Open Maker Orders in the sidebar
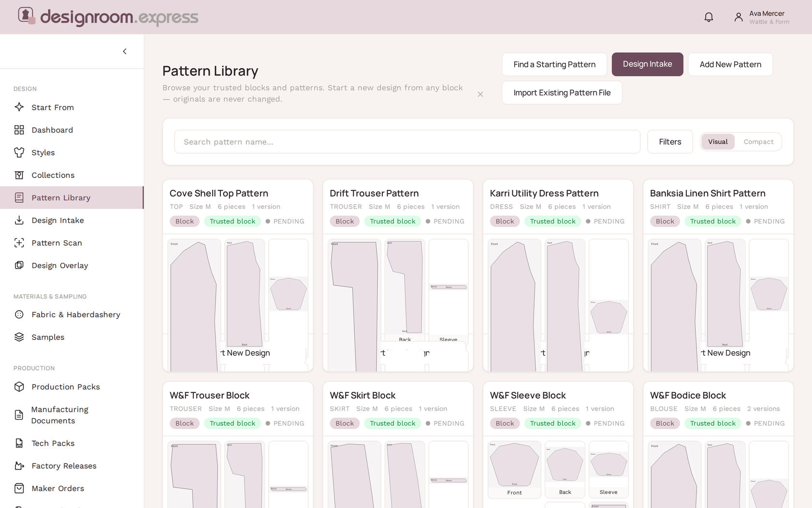Image resolution: width=812 pixels, height=508 pixels. (x=72, y=488)
